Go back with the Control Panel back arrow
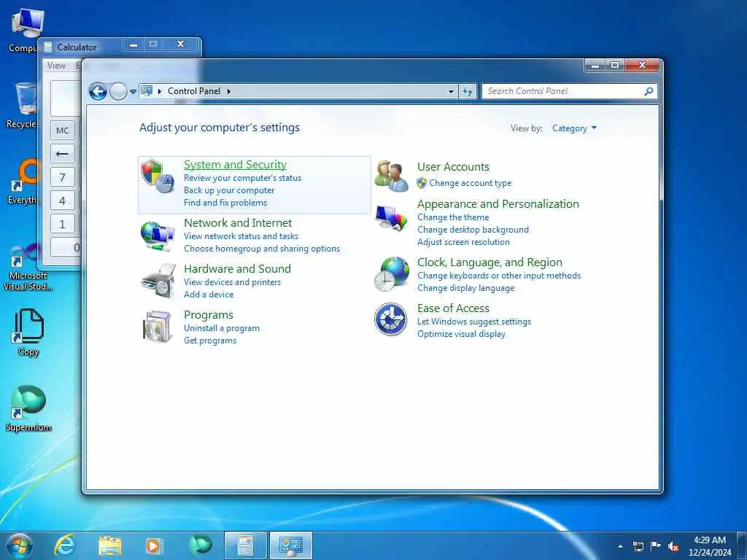Image resolution: width=747 pixels, height=560 pixels. tap(98, 91)
